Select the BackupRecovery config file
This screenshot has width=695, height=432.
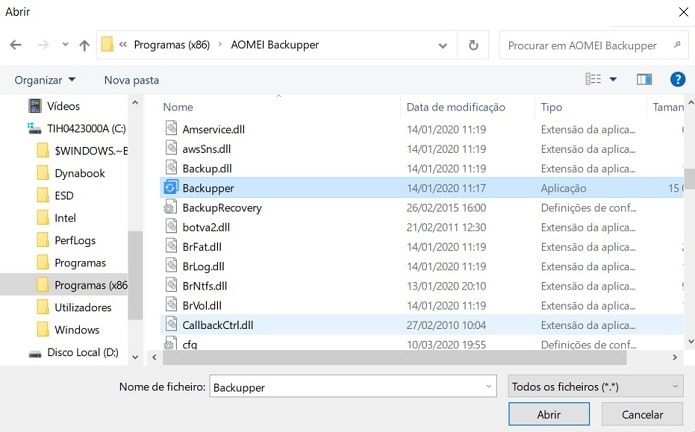(x=222, y=208)
